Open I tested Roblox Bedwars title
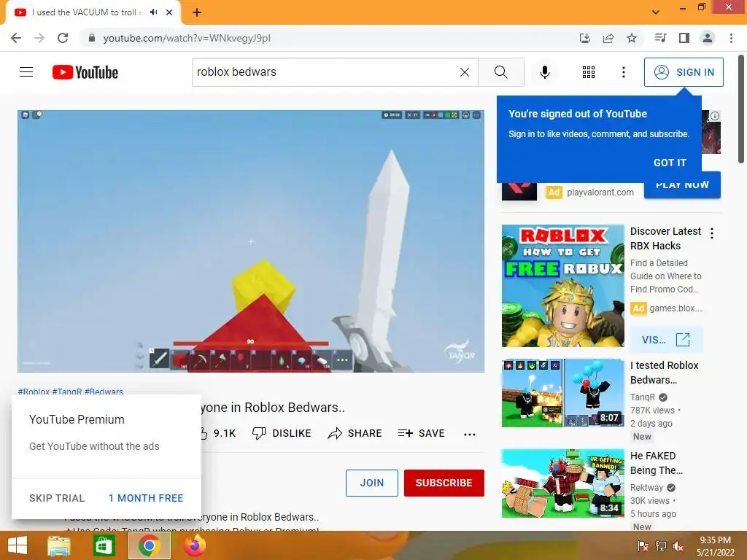 (x=665, y=373)
